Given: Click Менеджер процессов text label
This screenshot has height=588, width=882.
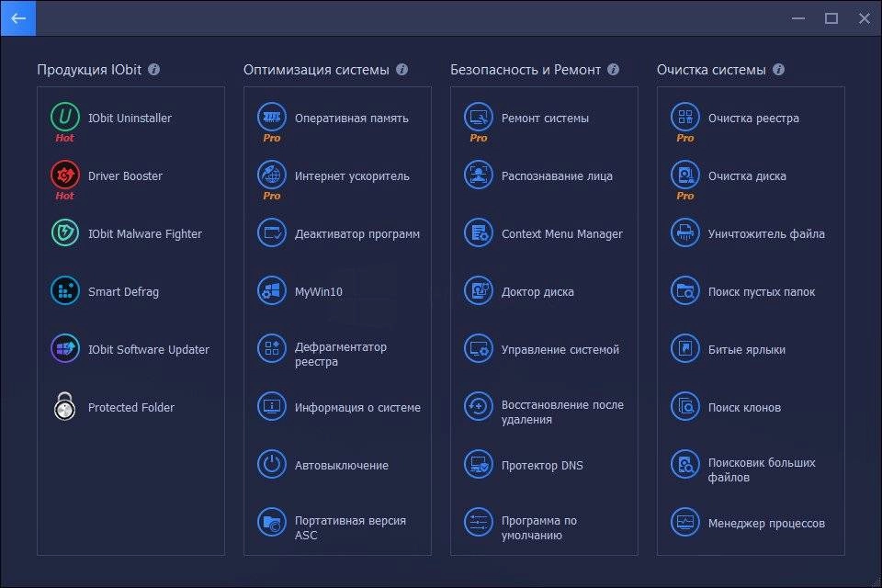Looking at the screenshot, I should 766,524.
